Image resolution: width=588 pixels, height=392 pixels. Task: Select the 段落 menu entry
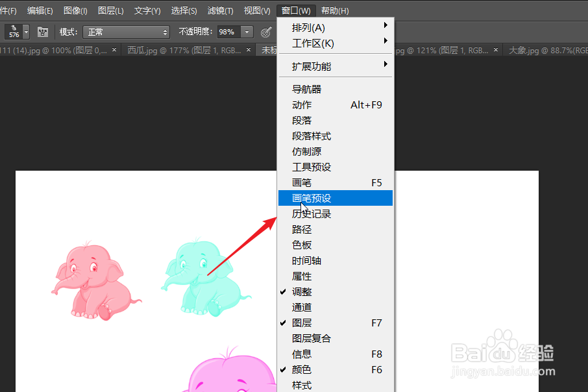[336, 121]
